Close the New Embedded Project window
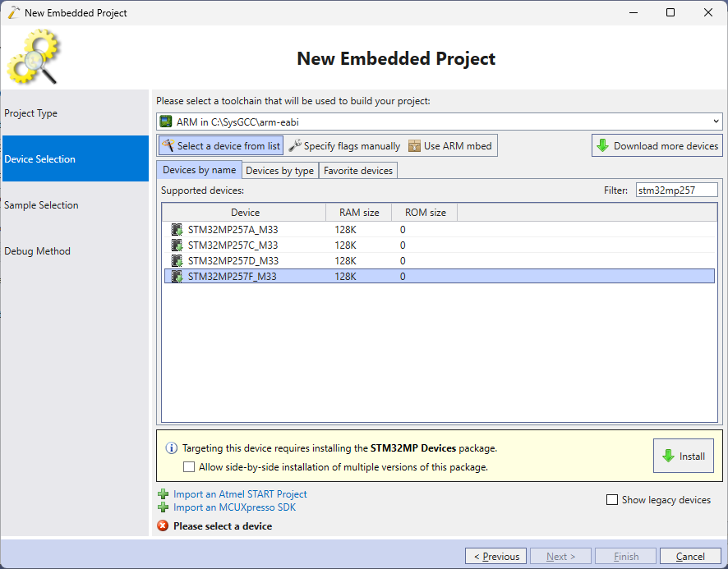This screenshot has height=569, width=728. point(708,12)
